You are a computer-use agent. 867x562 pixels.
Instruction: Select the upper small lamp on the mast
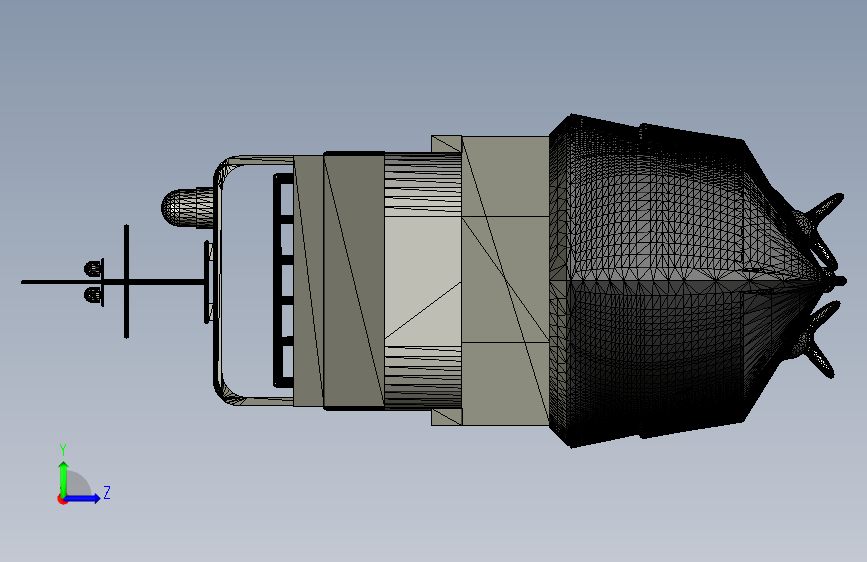point(94,268)
